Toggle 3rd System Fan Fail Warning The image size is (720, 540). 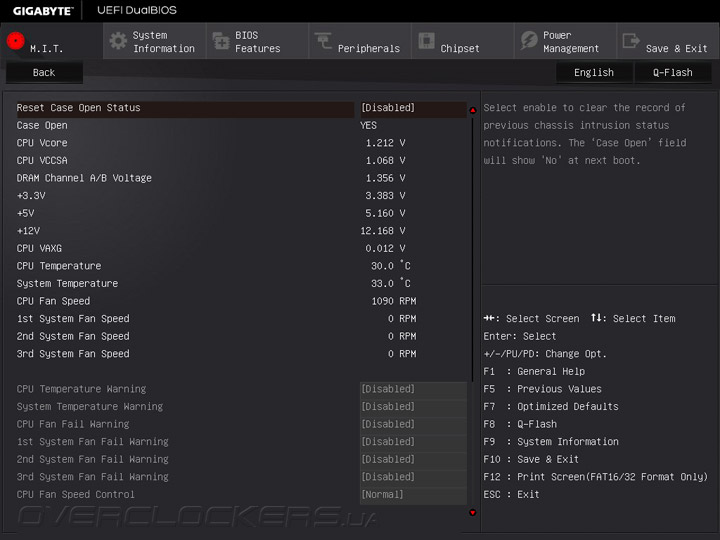coord(412,477)
